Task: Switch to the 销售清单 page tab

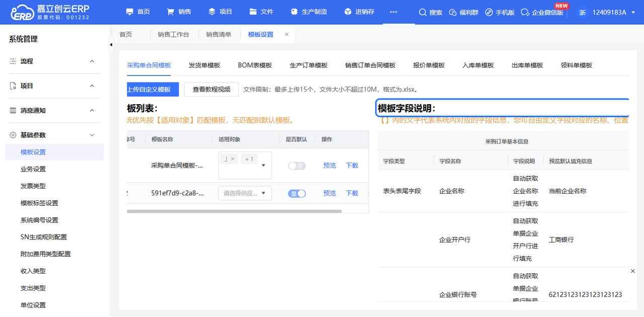Action: tap(219, 34)
